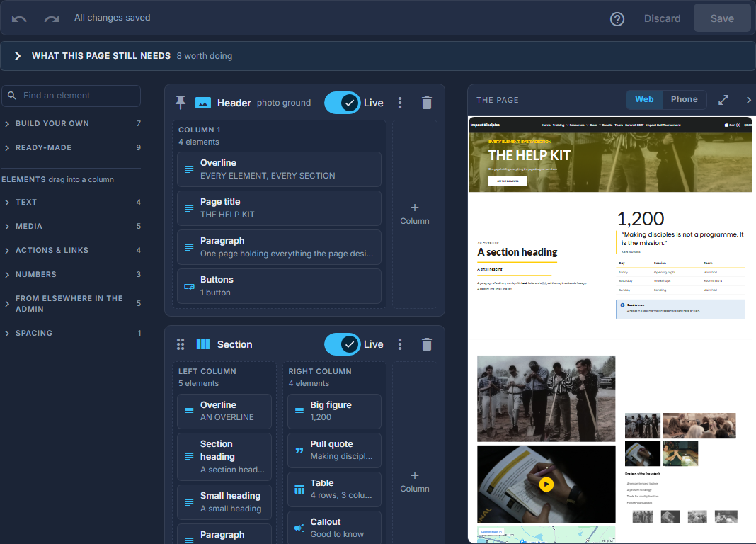Select the Section heading element

(x=224, y=457)
